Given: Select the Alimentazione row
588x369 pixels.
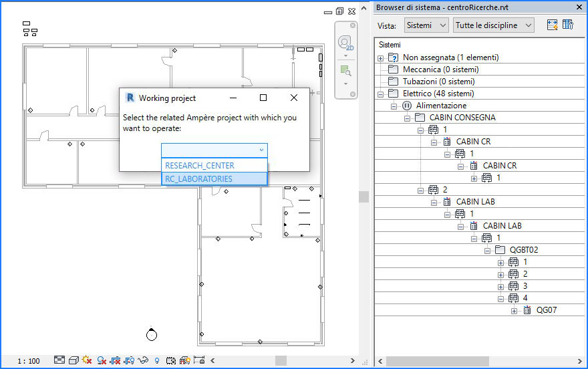Looking at the screenshot, I should click(480, 106).
